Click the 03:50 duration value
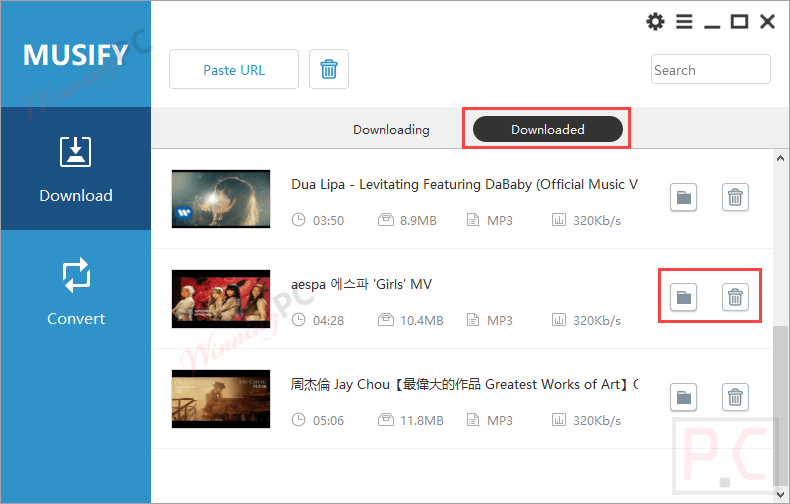 click(328, 220)
